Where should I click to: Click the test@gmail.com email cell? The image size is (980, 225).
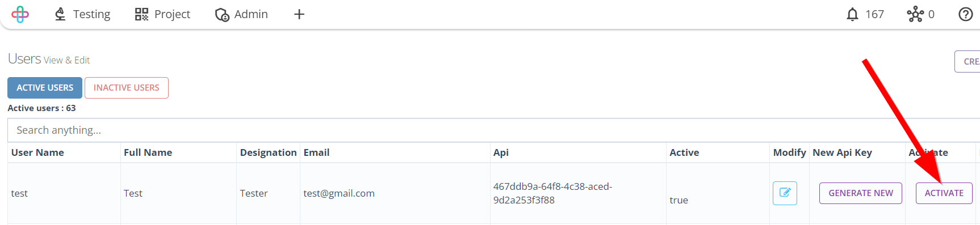click(x=339, y=193)
